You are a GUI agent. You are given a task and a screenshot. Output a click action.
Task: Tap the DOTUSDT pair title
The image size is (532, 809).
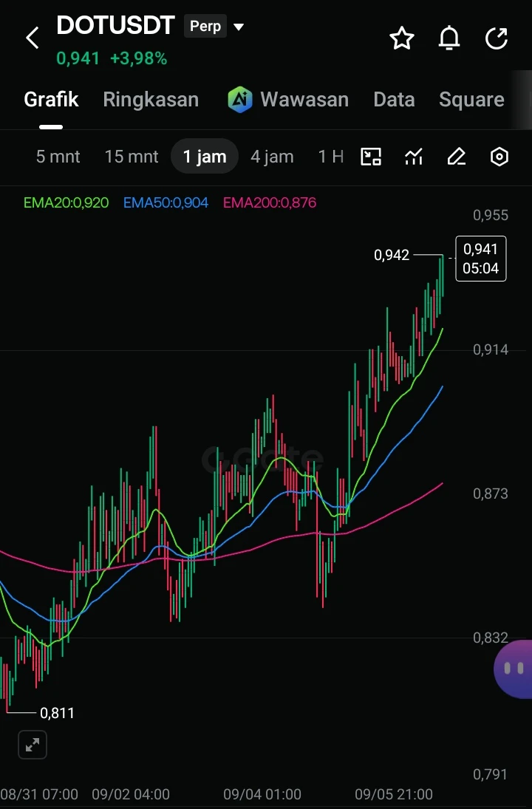(115, 25)
